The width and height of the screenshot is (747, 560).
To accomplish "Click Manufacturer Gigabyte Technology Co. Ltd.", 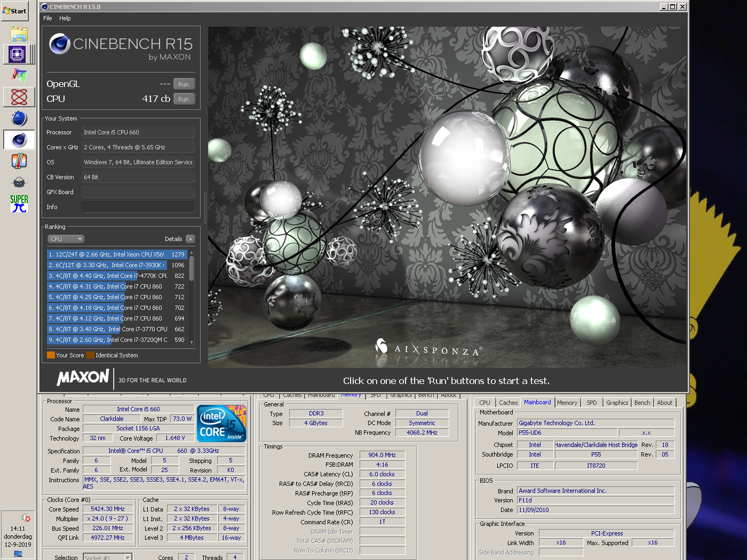I will 595,423.
